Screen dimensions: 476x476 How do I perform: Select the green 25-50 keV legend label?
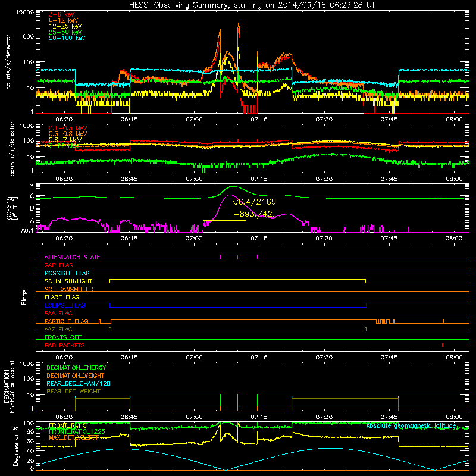[65, 32]
